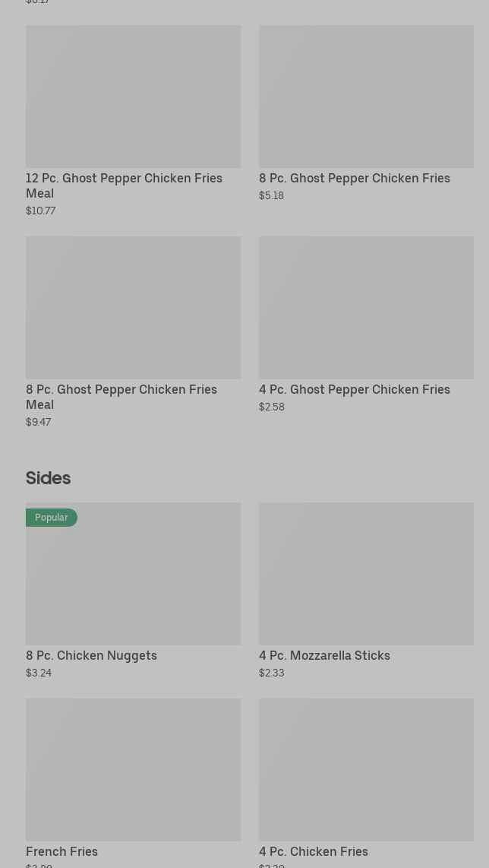Open 8 Pc. Ghost Pepper Chicken Fries title link
Image resolution: width=489 pixels, height=868 pixels.
click(x=354, y=178)
